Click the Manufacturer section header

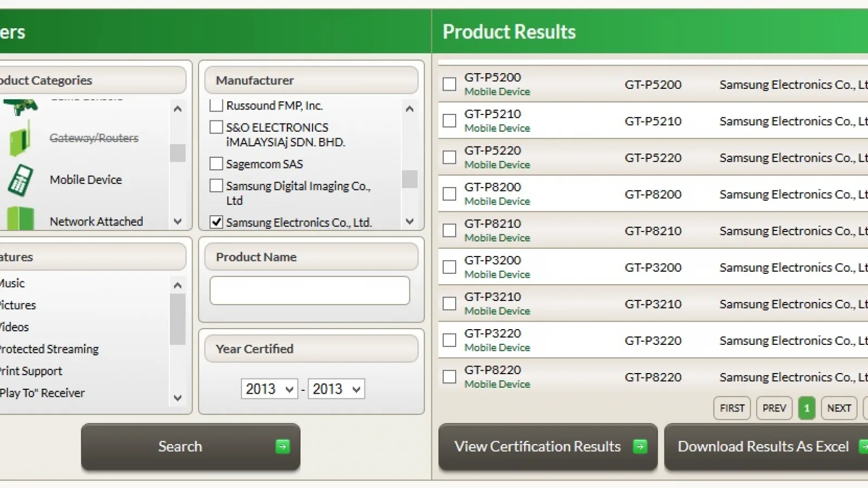[x=311, y=80]
